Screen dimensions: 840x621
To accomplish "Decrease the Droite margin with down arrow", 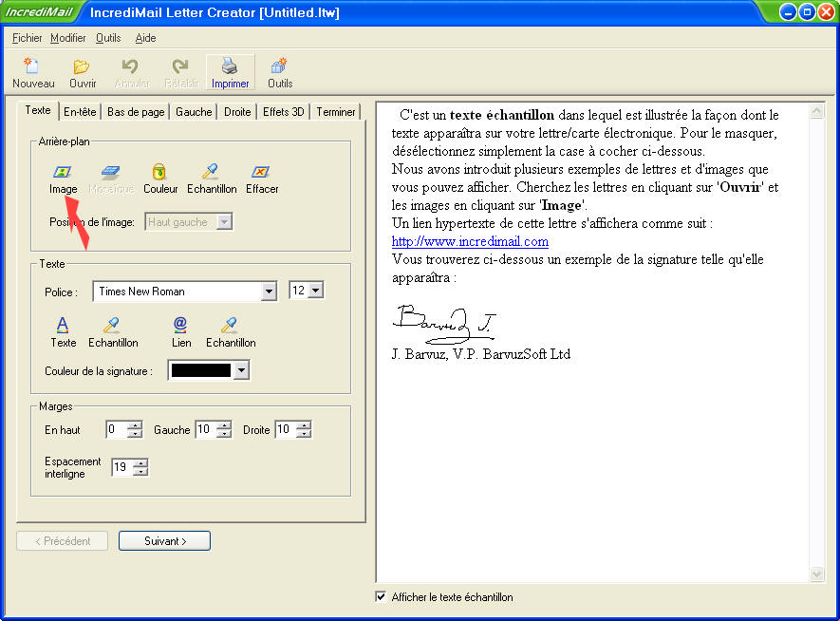I will coord(305,434).
